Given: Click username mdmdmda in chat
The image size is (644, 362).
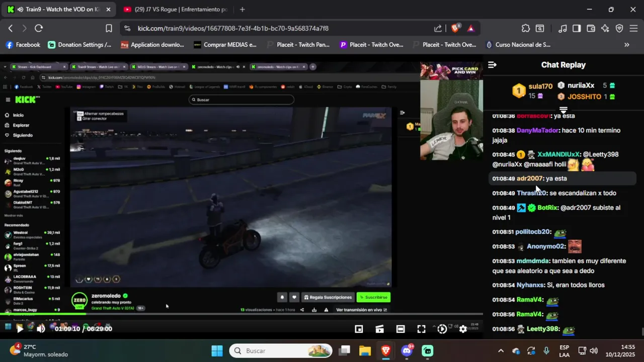Looking at the screenshot, I should (533, 261).
